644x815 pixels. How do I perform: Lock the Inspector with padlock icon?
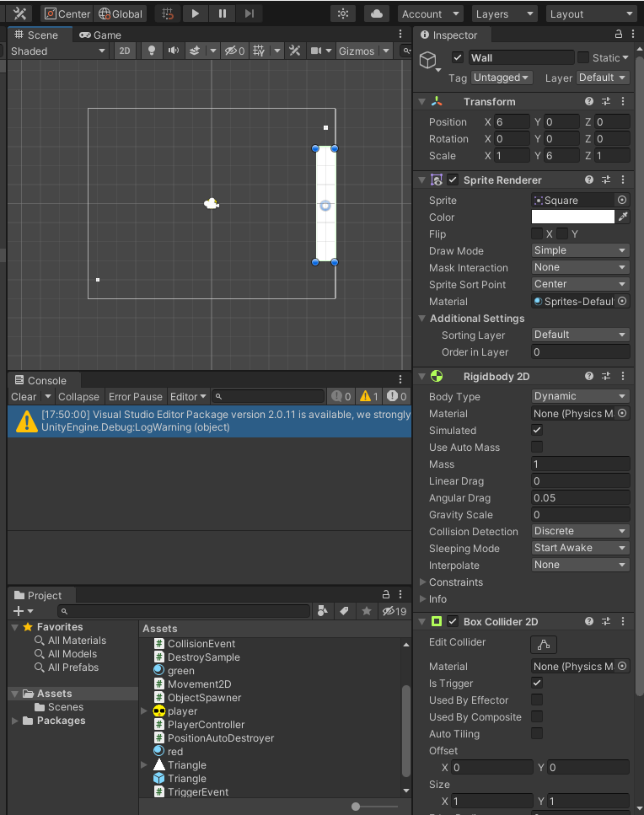619,35
